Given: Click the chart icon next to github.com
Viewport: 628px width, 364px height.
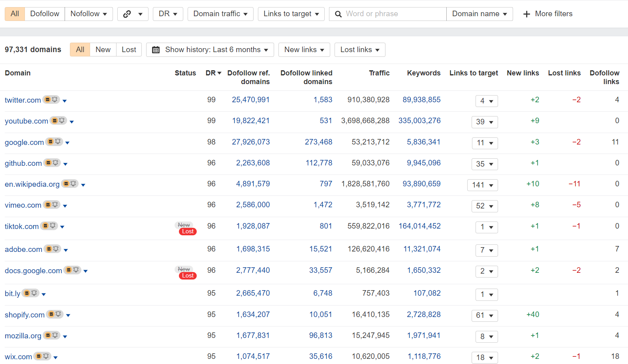Looking at the screenshot, I should pyautogui.click(x=48, y=162).
